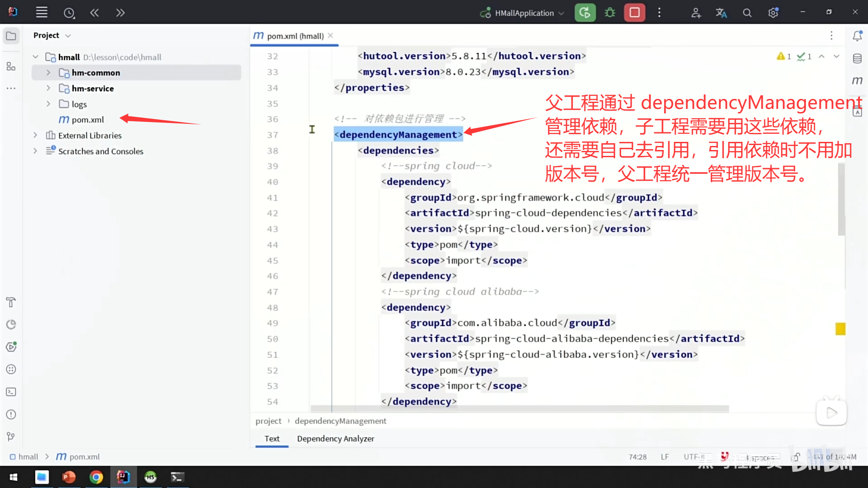The height and width of the screenshot is (488, 868).
Task: Open HMallApplication run configuration dropdown
Action: coord(524,13)
